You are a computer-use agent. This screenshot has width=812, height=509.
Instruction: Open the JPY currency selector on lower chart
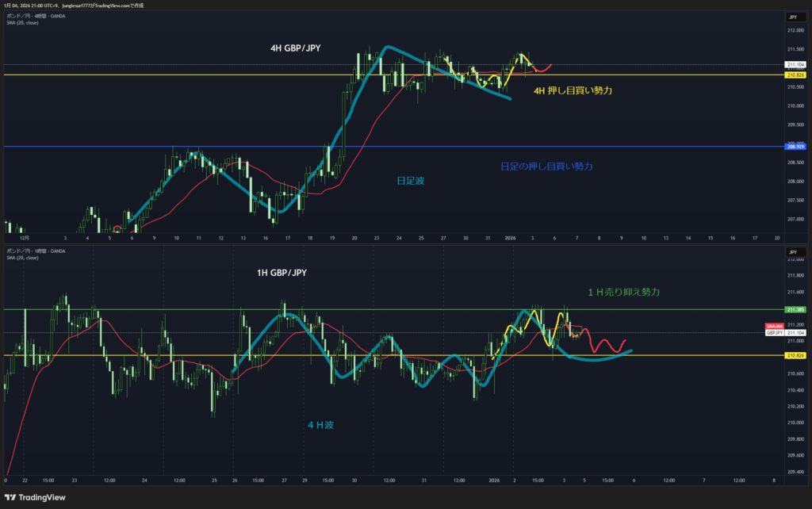click(791, 252)
